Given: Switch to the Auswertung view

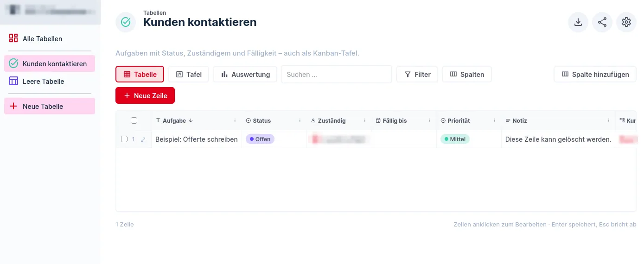Looking at the screenshot, I should coord(245,74).
